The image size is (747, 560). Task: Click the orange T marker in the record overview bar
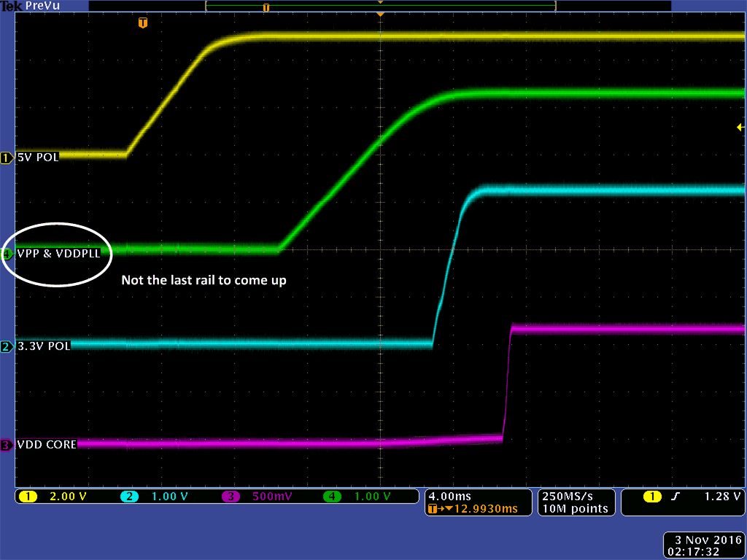coord(266,7)
